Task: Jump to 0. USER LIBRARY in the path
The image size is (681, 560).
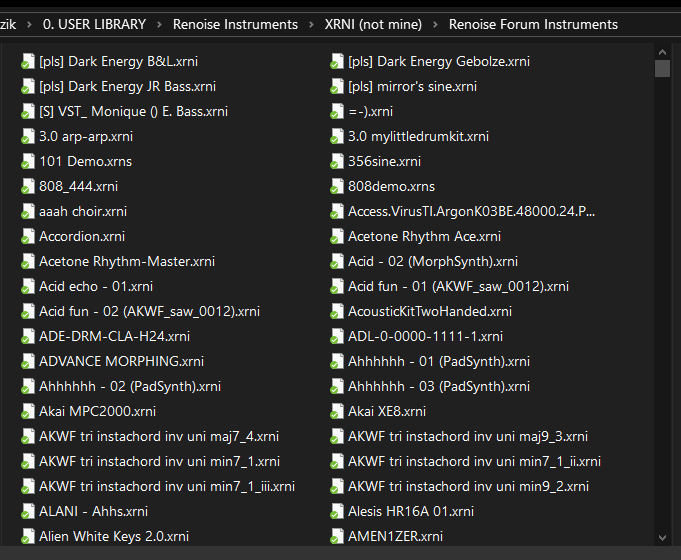Action: [x=94, y=24]
